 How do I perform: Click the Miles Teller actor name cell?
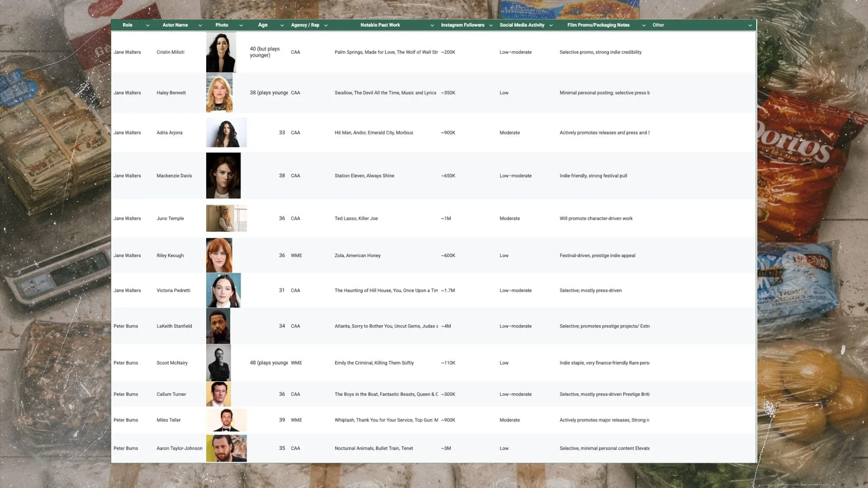[x=169, y=420]
